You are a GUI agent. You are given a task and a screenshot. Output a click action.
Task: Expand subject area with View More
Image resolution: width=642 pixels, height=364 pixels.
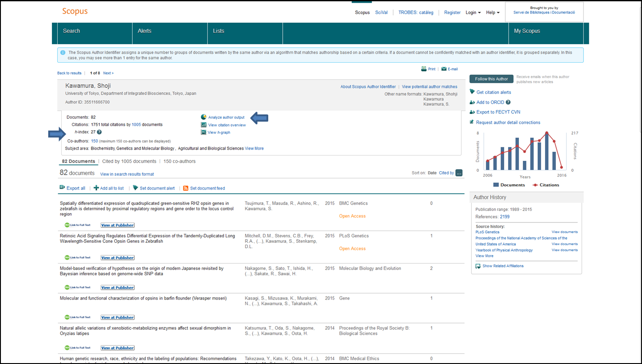[x=254, y=148]
